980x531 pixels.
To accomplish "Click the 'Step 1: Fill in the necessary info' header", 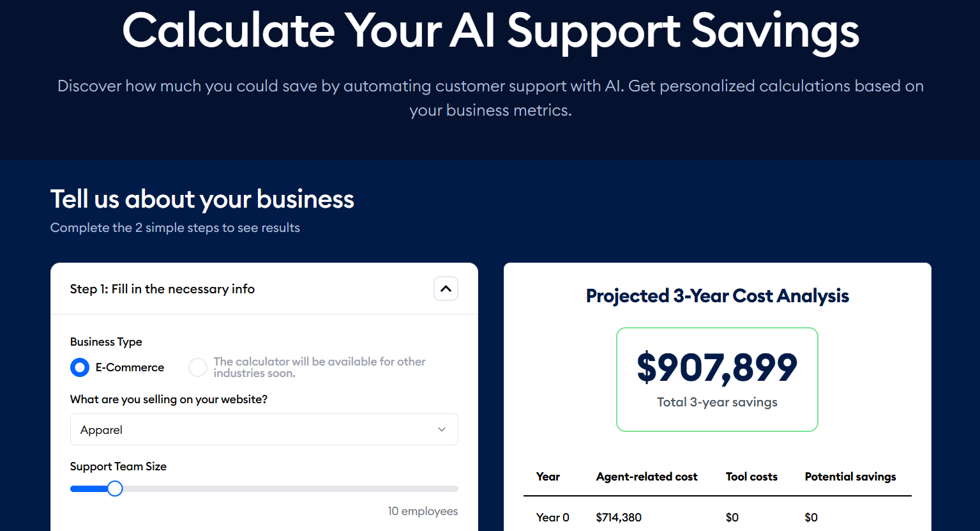I will 162,289.
